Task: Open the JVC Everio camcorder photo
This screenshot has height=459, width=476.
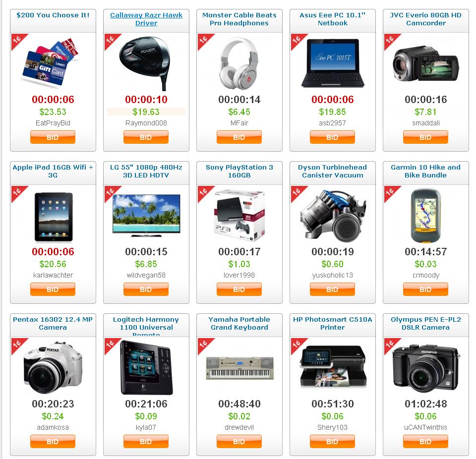Action: tap(425, 63)
